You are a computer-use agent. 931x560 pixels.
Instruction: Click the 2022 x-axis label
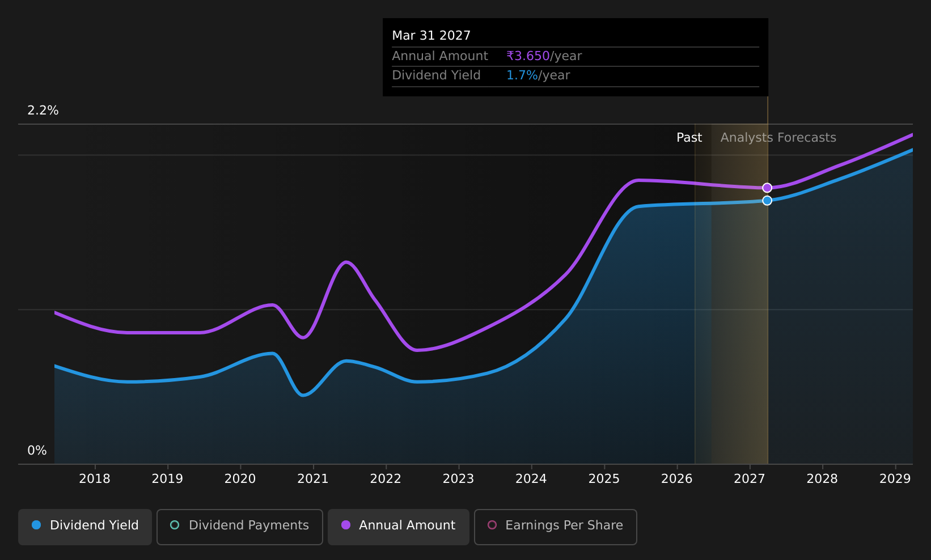coord(386,479)
